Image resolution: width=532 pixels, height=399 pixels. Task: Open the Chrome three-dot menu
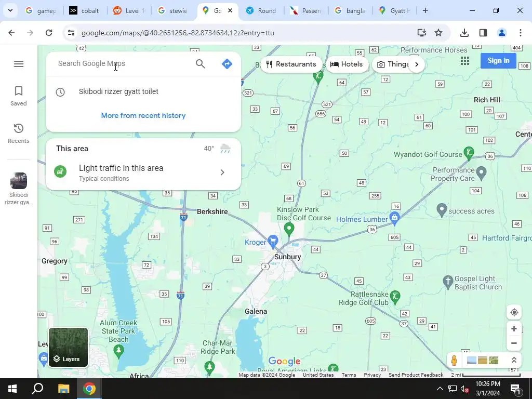coord(520,33)
